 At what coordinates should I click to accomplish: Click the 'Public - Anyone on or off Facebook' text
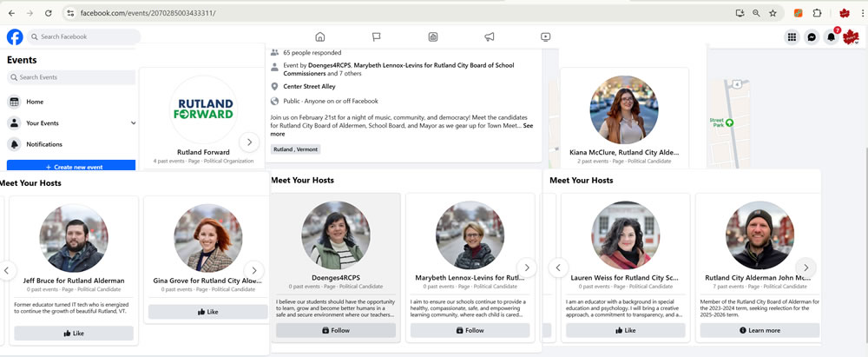(331, 102)
